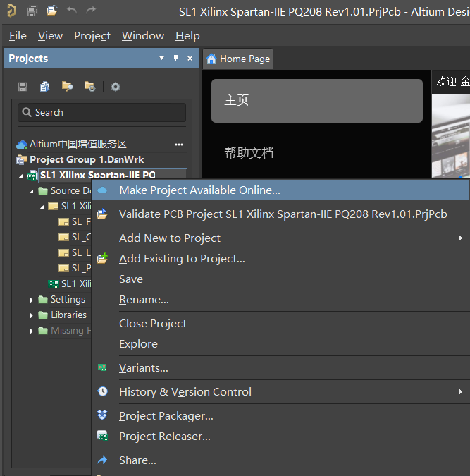Image resolution: width=470 pixels, height=476 pixels.
Task: Collapse the SL1 Xili top schematic node
Action: click(42, 207)
